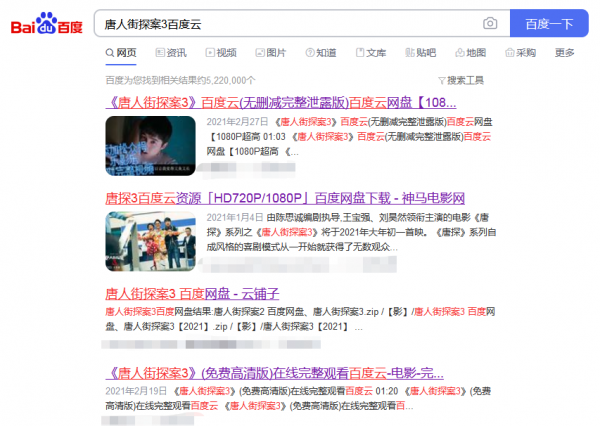Click the 视频 play icon
The image size is (600, 426).
[x=210, y=52]
